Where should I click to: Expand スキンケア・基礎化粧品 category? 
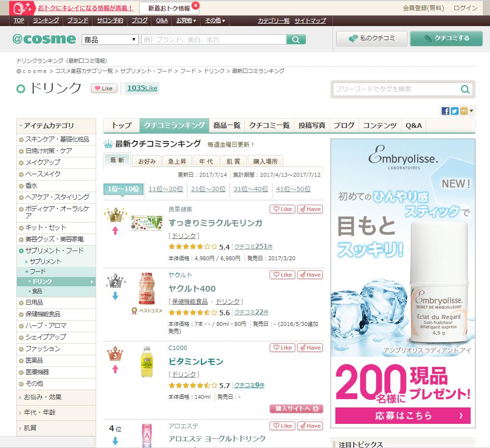[57, 140]
